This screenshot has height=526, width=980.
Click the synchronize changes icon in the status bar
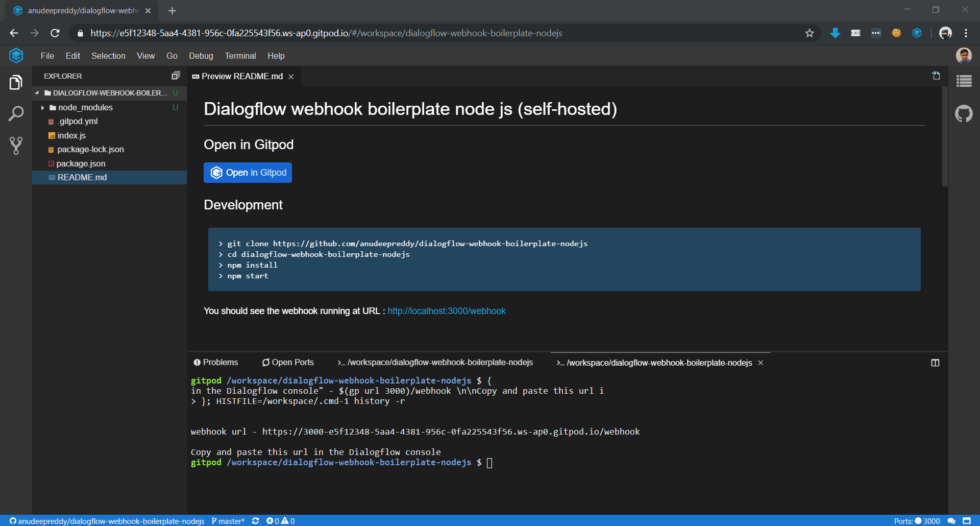click(x=256, y=521)
